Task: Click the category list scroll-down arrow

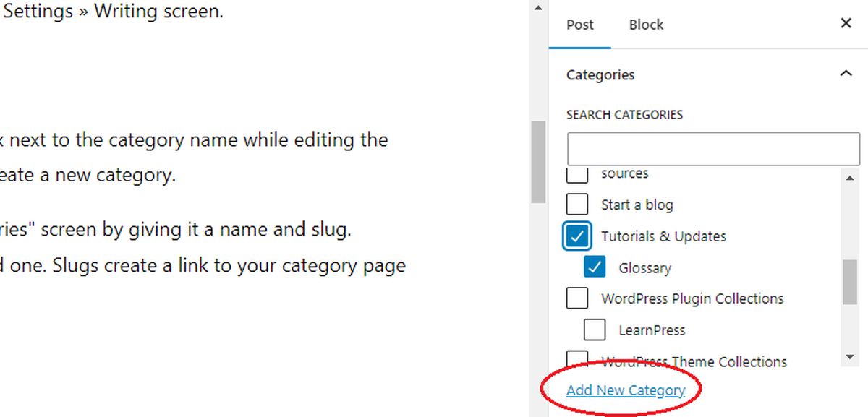Action: point(850,356)
